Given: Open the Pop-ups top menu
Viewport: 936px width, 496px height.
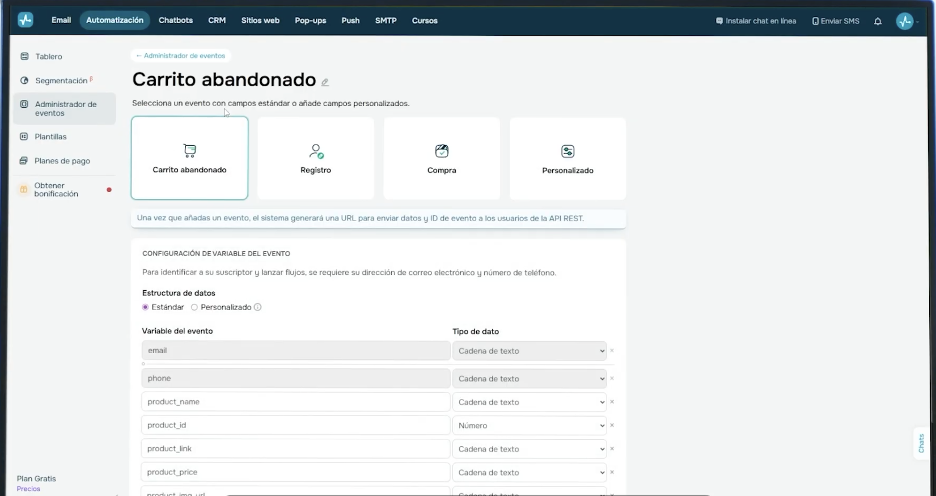Looking at the screenshot, I should coord(310,20).
